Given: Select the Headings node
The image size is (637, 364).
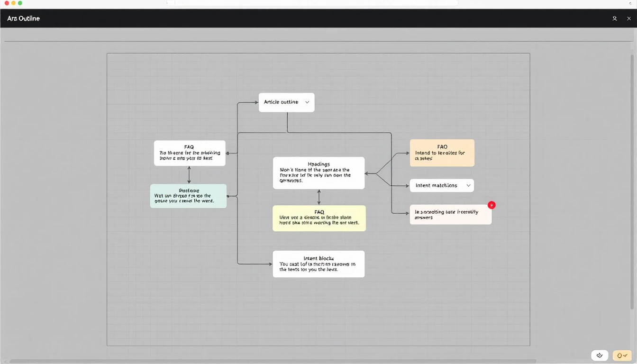Looking at the screenshot, I should click(318, 173).
